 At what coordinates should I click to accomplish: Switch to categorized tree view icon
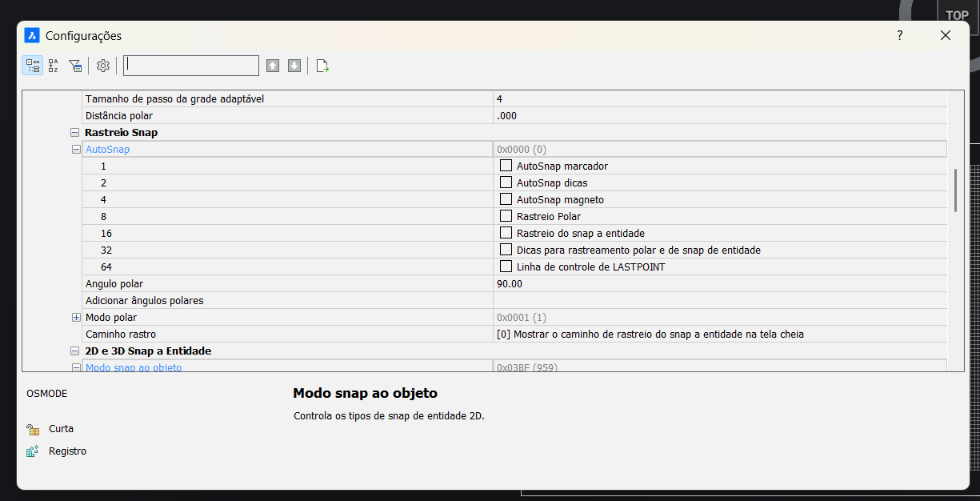click(x=33, y=66)
